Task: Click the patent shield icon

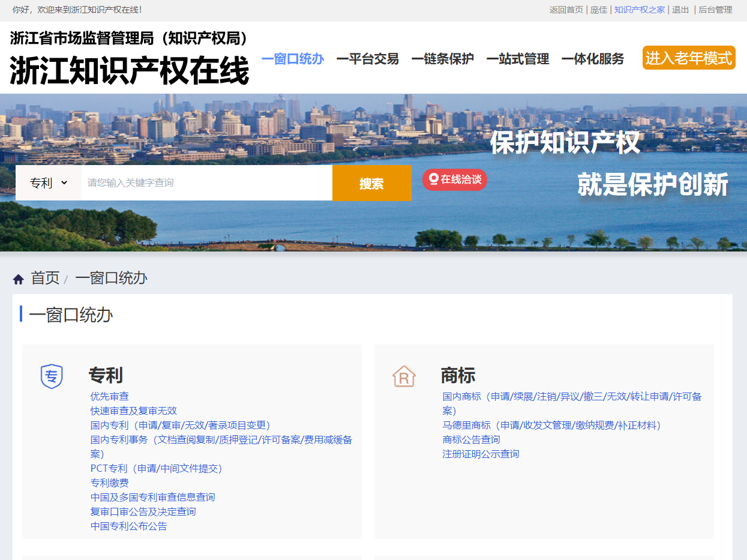Action: (52, 376)
